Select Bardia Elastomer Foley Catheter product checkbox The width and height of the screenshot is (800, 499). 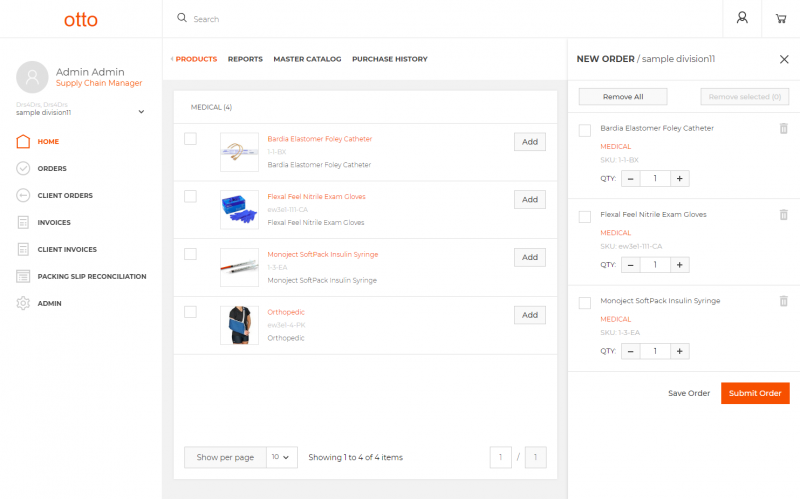[x=190, y=139]
